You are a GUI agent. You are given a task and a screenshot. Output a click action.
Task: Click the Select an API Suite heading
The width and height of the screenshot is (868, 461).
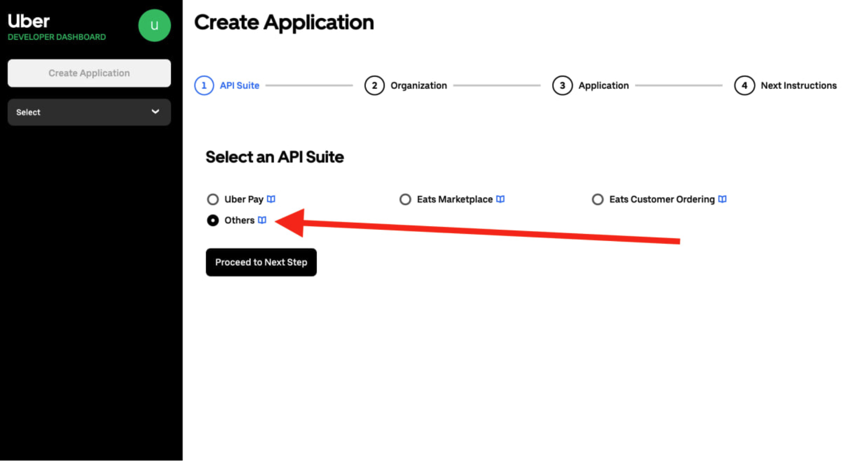pyautogui.click(x=275, y=157)
